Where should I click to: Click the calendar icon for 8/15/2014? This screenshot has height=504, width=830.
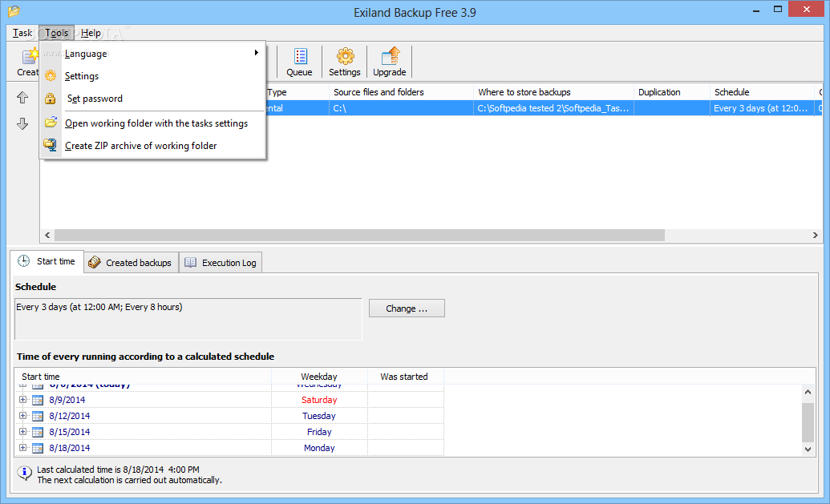point(38,432)
